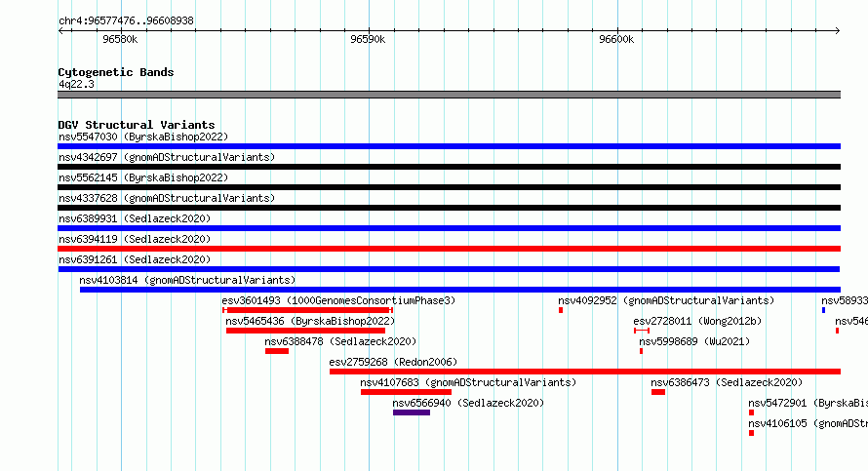Viewport: 868px width, 471px height.
Task: Open the nsv4103814 blue variant bar
Action: pyautogui.click(x=460, y=290)
